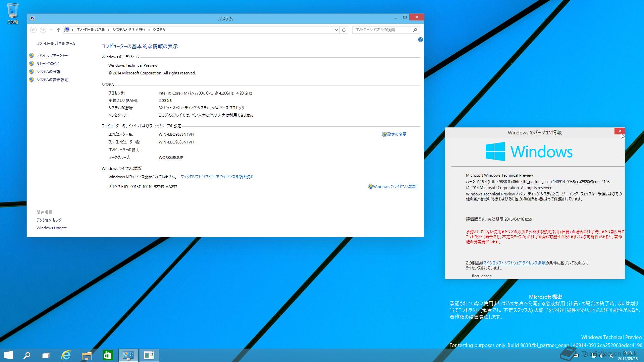Open the taskbar clock and date
Screen dimensions: 644x362
[628, 356]
